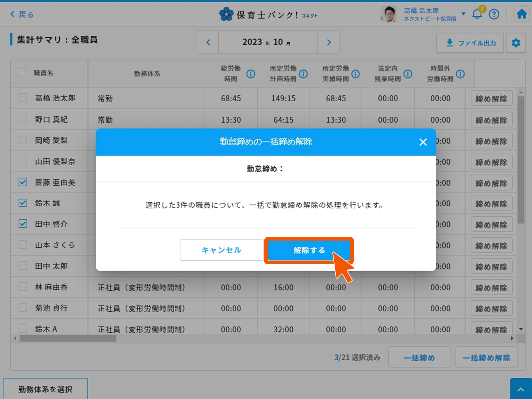Toggle the select-all checkbox beside 職員名

(22, 72)
